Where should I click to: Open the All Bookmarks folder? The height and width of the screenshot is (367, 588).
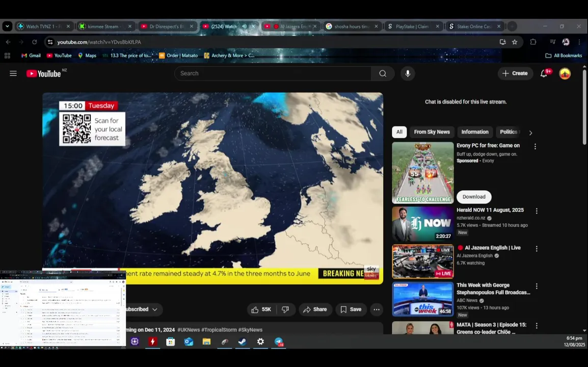click(564, 56)
